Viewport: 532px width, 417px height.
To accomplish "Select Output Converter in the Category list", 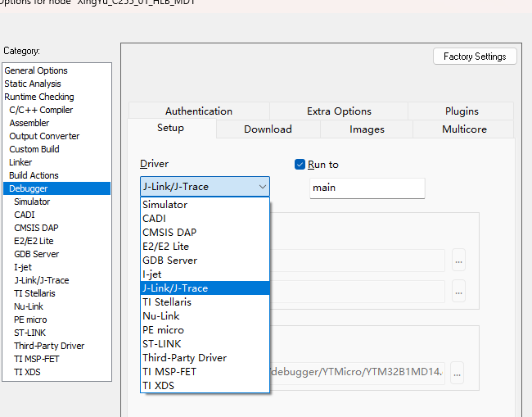I will point(44,136).
